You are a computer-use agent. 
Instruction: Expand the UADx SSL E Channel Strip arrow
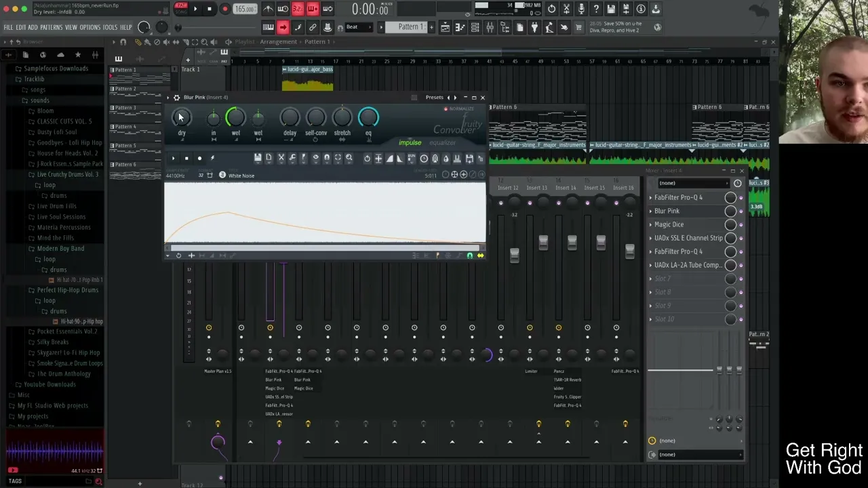[x=650, y=239]
